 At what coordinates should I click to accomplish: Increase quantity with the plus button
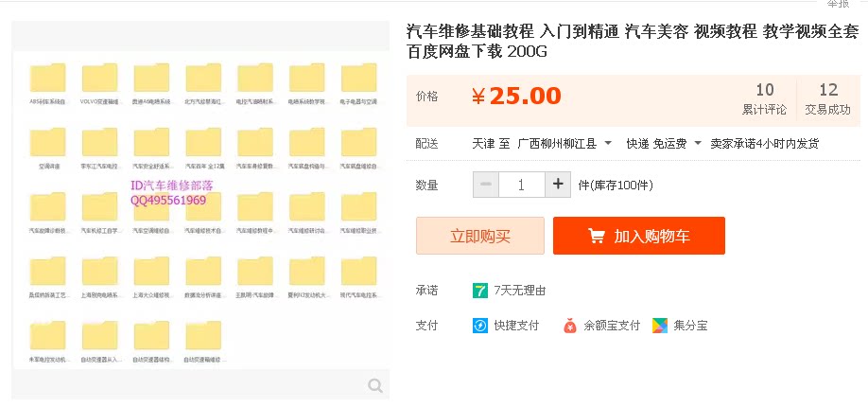click(558, 185)
